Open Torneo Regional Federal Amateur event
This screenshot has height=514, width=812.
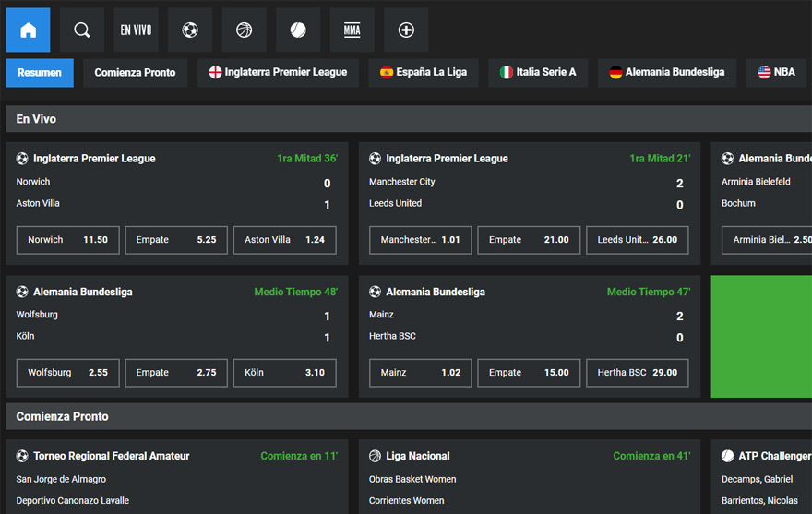pos(111,456)
